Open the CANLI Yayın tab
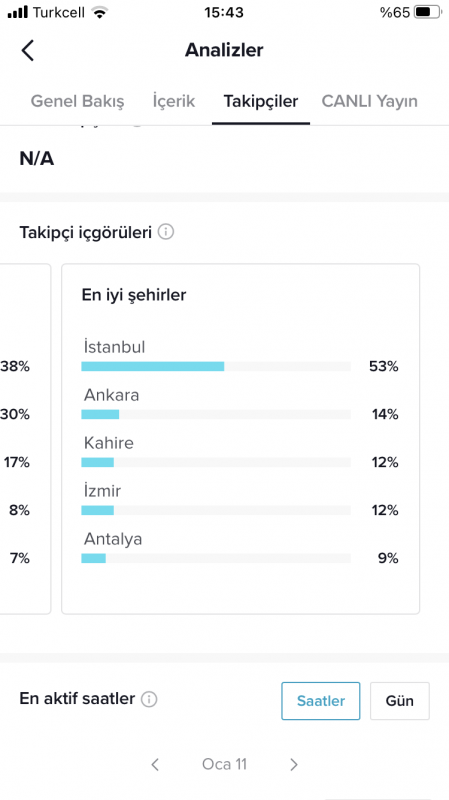The image size is (449, 800). click(369, 101)
